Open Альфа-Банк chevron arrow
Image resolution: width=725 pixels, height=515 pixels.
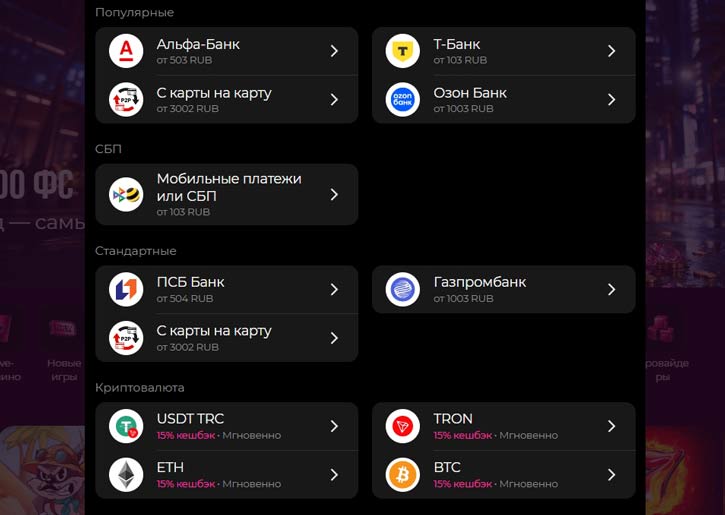[x=334, y=51]
